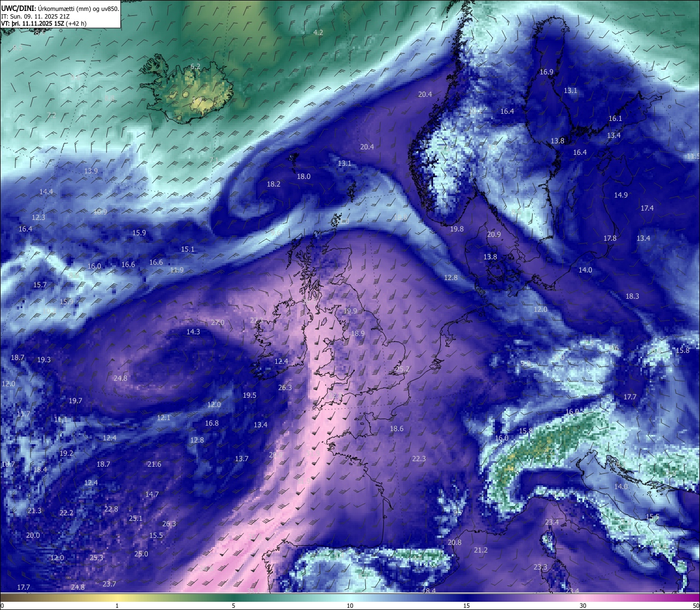Image resolution: width=700 pixels, height=610 pixels.
Task: Click the '50' label at color scale end
Action: 695,605
